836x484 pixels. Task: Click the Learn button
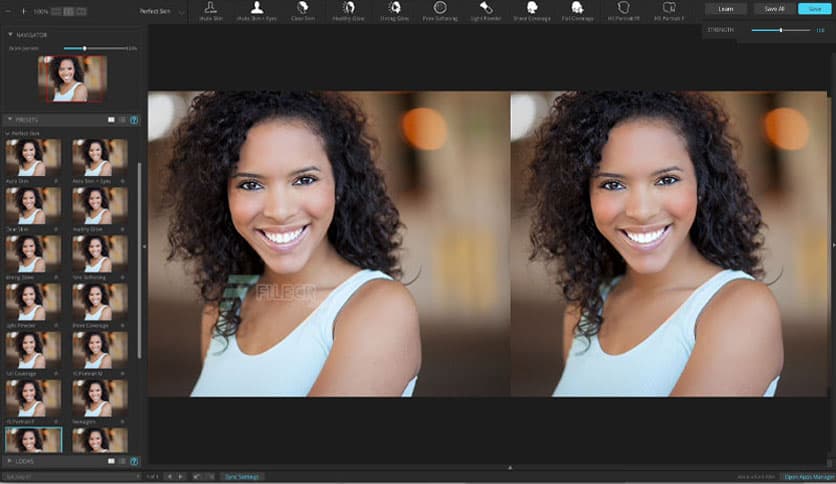coord(725,9)
